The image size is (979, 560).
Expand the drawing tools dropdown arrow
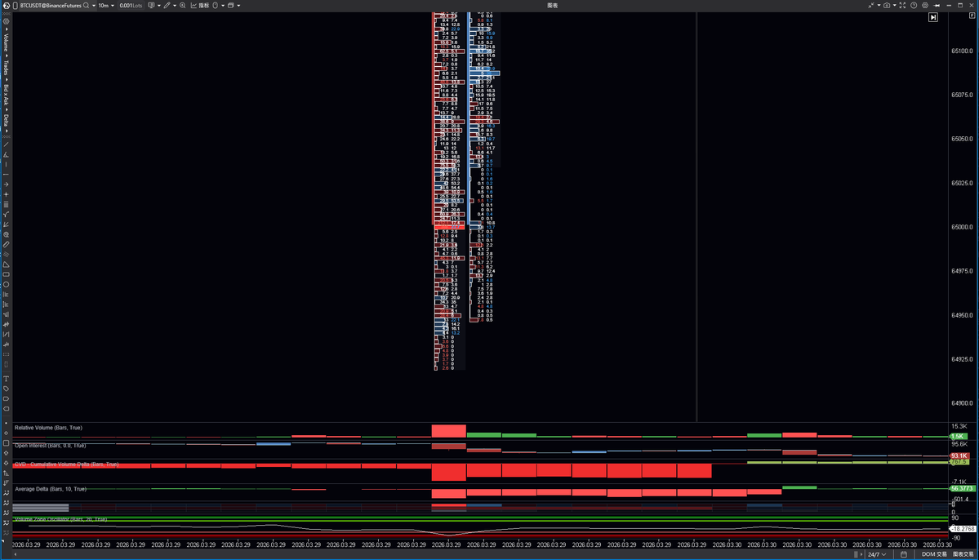174,6
